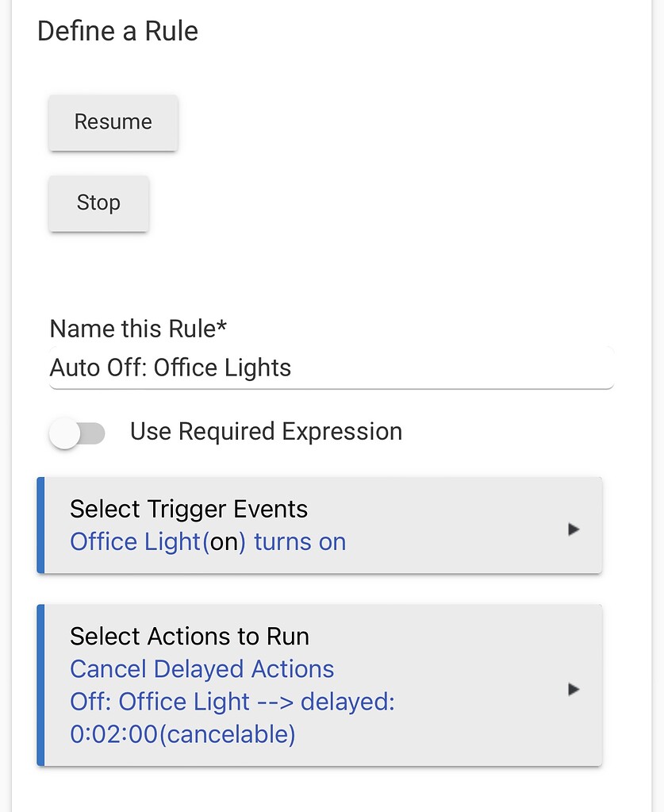Image resolution: width=664 pixels, height=812 pixels.
Task: Open the Select Trigger Events panel heading
Action: [188, 509]
